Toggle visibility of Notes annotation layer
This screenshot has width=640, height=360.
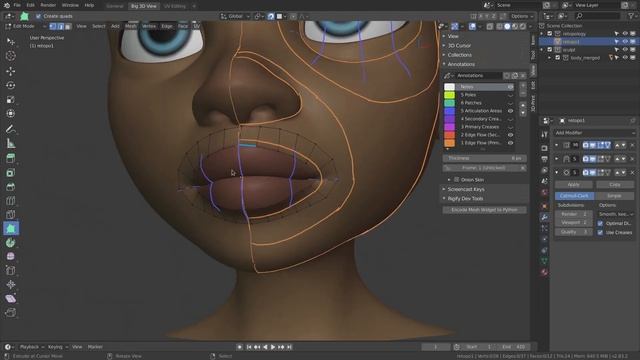pyautogui.click(x=510, y=87)
